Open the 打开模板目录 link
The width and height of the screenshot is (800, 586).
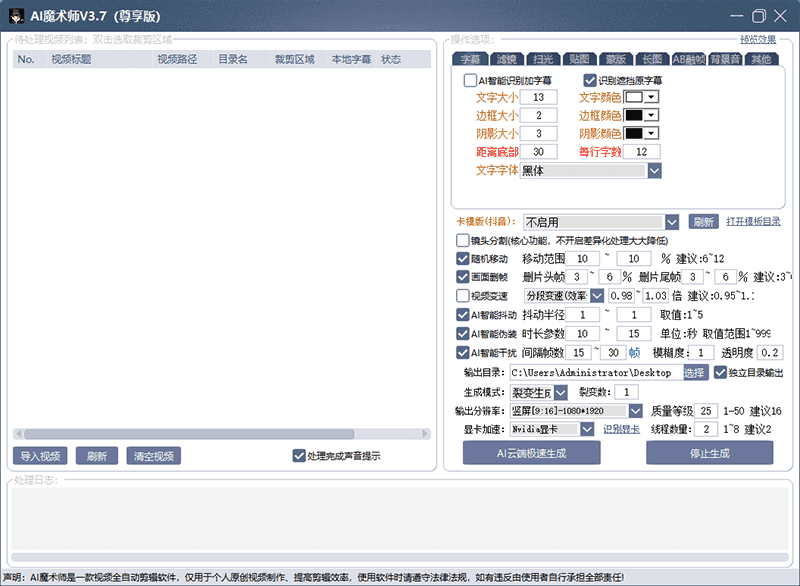pos(754,221)
